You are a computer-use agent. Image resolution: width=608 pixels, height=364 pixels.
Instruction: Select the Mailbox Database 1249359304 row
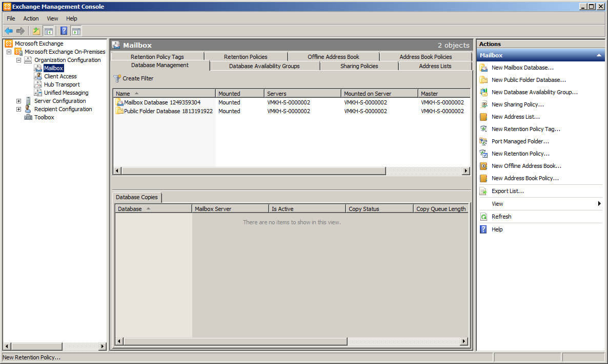292,102
